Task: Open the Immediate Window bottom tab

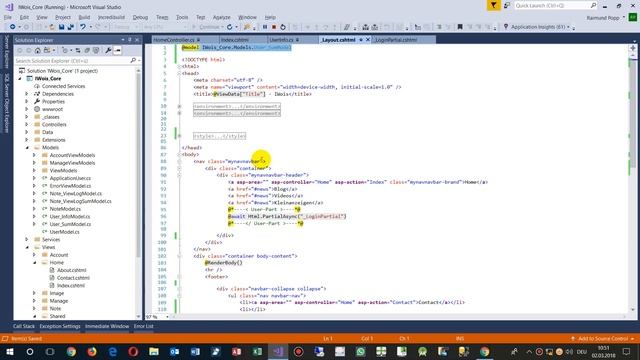Action: [107, 326]
